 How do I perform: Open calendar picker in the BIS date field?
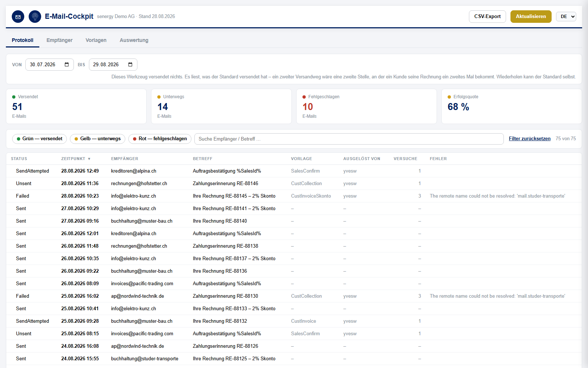click(x=130, y=65)
